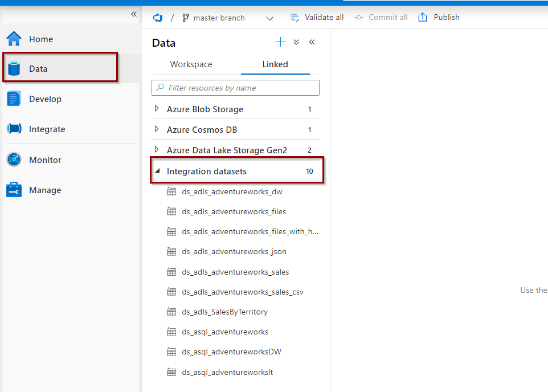This screenshot has height=392, width=548.
Task: Click the Azure Cosmos DB label
Action: click(202, 130)
